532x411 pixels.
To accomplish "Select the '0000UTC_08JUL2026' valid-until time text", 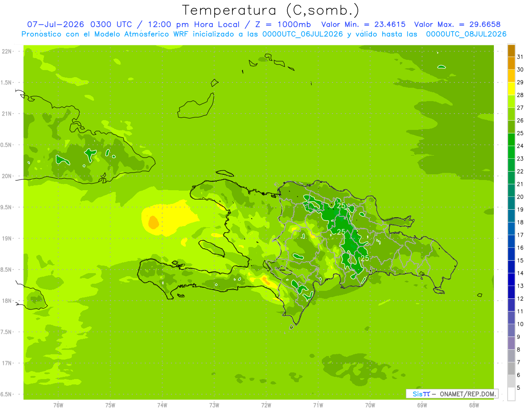I will (466, 34).
